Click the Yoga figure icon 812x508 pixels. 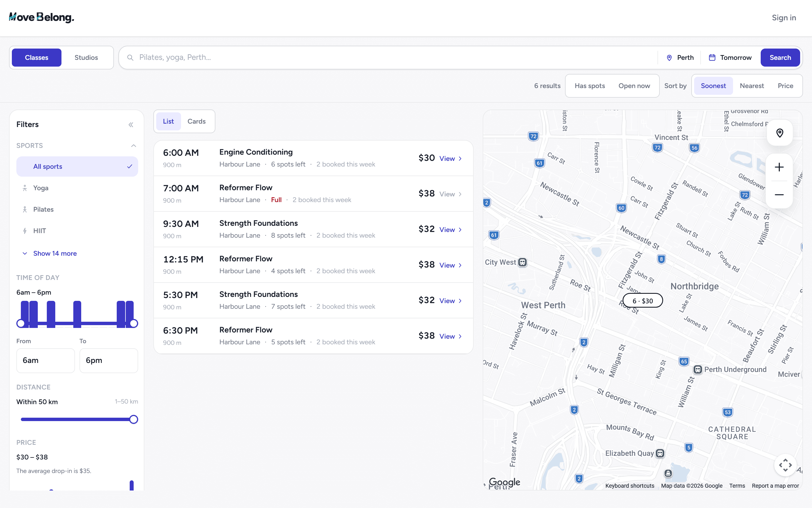[x=25, y=188]
